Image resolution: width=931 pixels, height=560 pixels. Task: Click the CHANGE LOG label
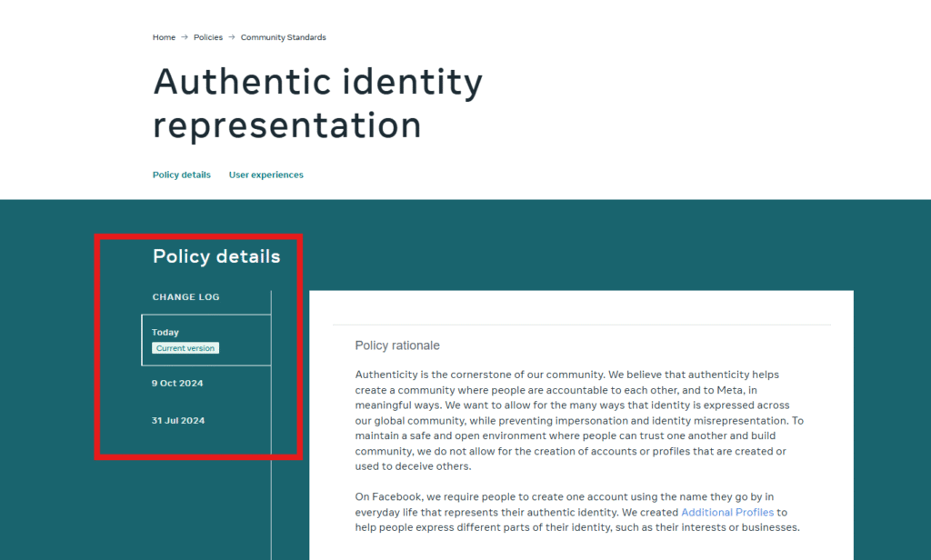pos(185,297)
